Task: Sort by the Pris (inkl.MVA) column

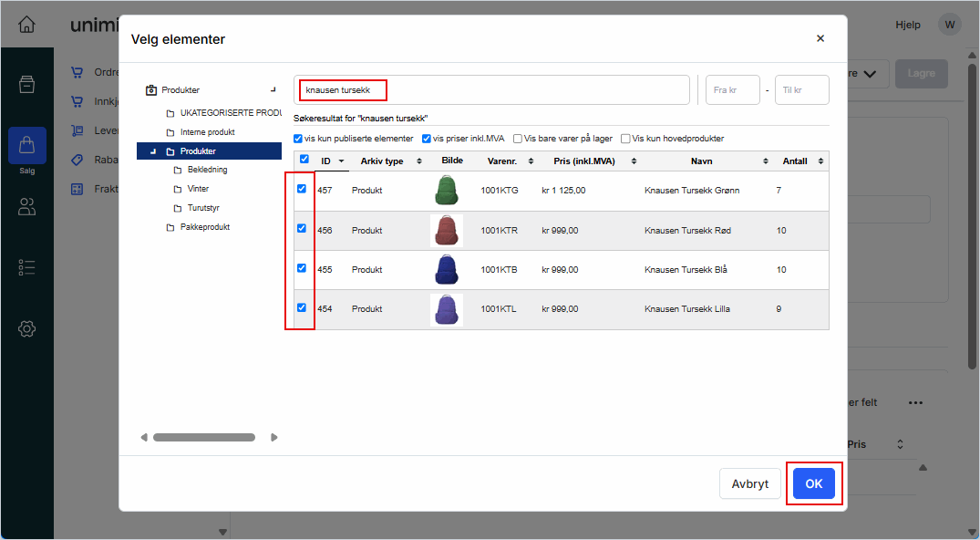Action: (584, 161)
